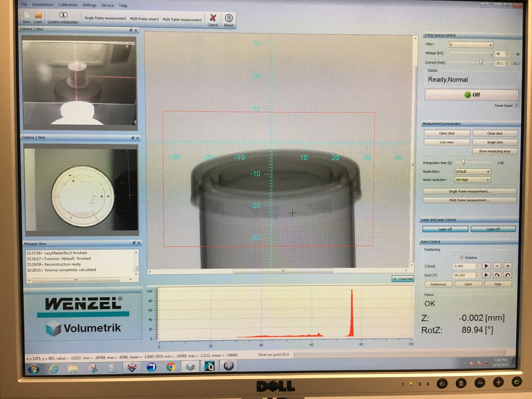This screenshot has width=532, height=399.
Task: Click the Close door button
Action: tap(495, 133)
